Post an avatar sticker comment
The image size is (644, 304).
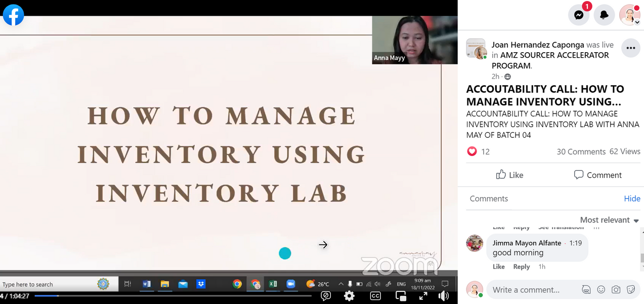tap(586, 290)
